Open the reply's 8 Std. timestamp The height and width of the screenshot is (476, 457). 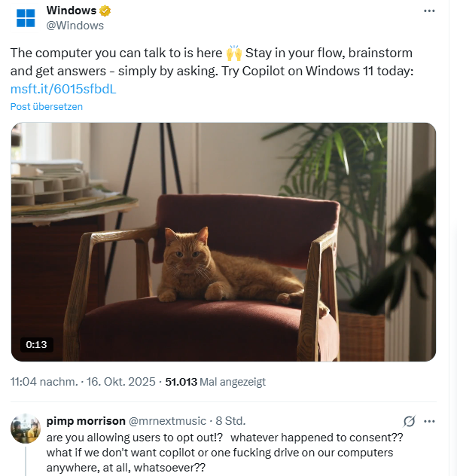pos(230,420)
